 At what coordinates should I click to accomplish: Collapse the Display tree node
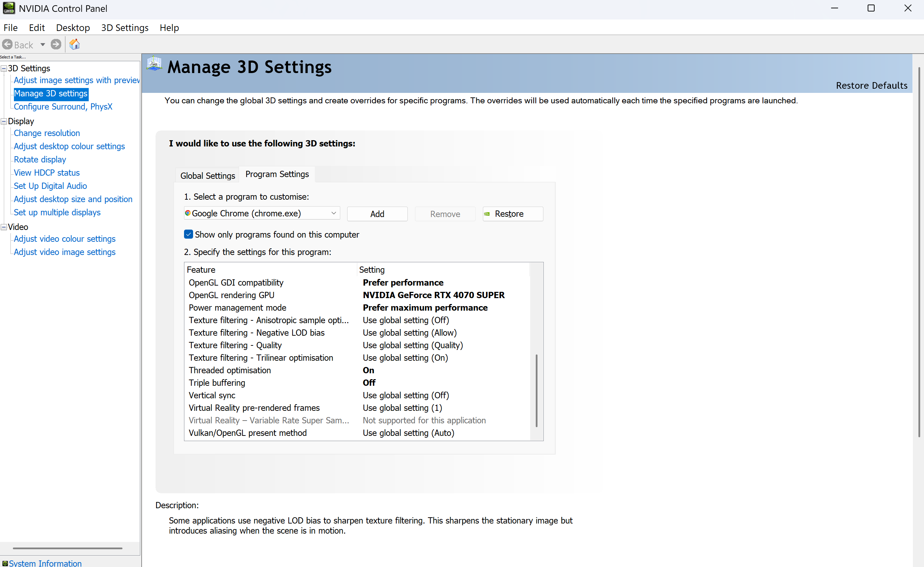[x=4, y=121]
